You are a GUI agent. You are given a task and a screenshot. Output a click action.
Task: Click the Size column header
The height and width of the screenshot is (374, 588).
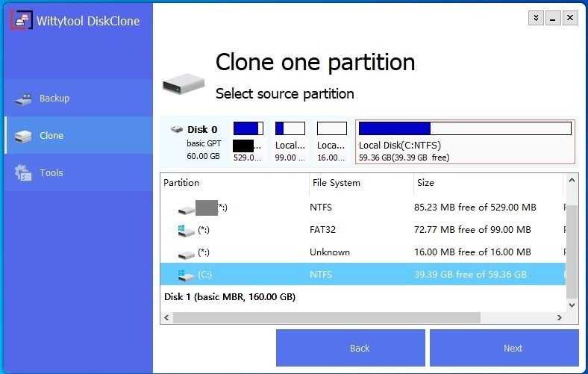pos(488,183)
